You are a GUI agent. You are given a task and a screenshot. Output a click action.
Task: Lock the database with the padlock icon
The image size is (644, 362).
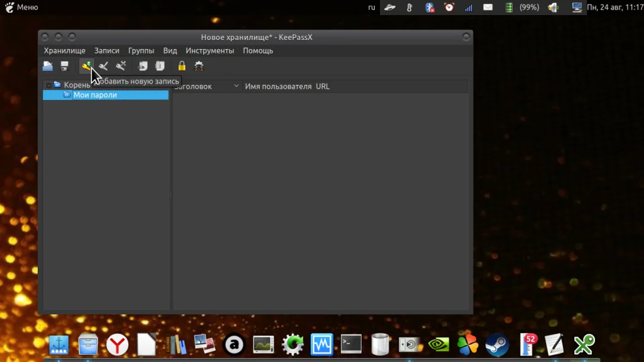click(x=182, y=65)
